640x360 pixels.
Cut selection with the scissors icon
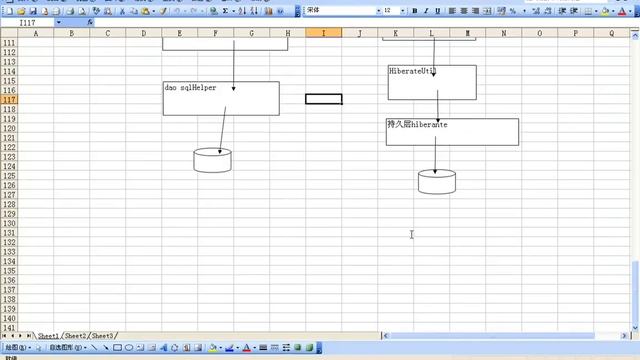[122, 11]
